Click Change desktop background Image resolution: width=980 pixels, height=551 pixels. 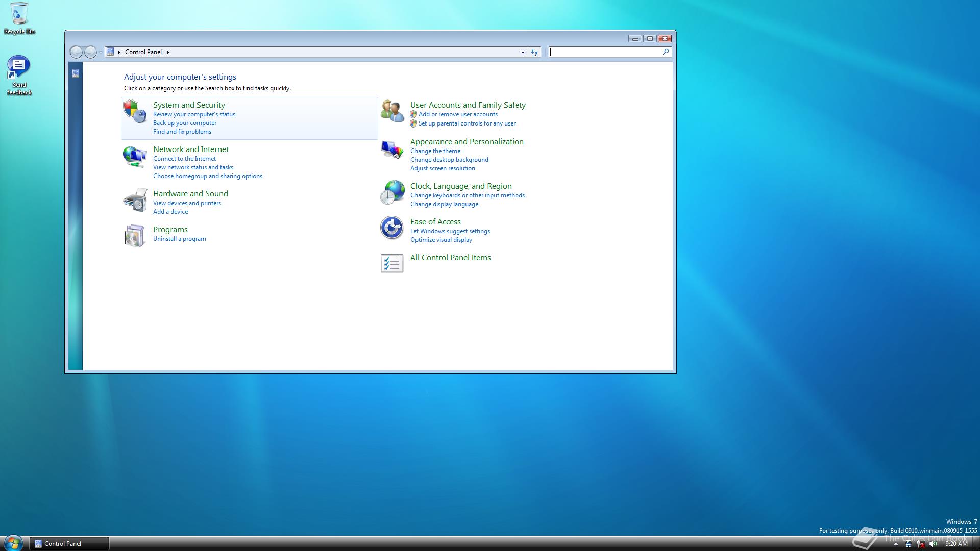(x=449, y=160)
